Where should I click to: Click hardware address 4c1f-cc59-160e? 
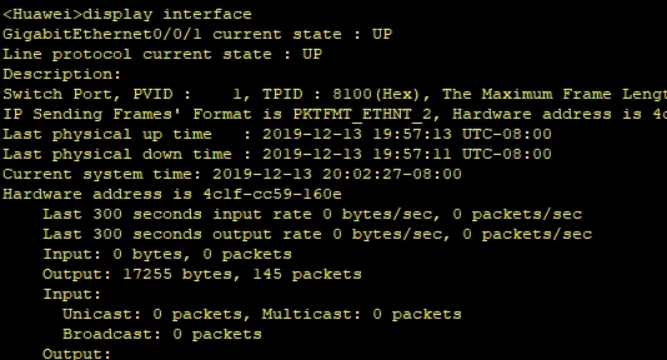click(x=272, y=194)
